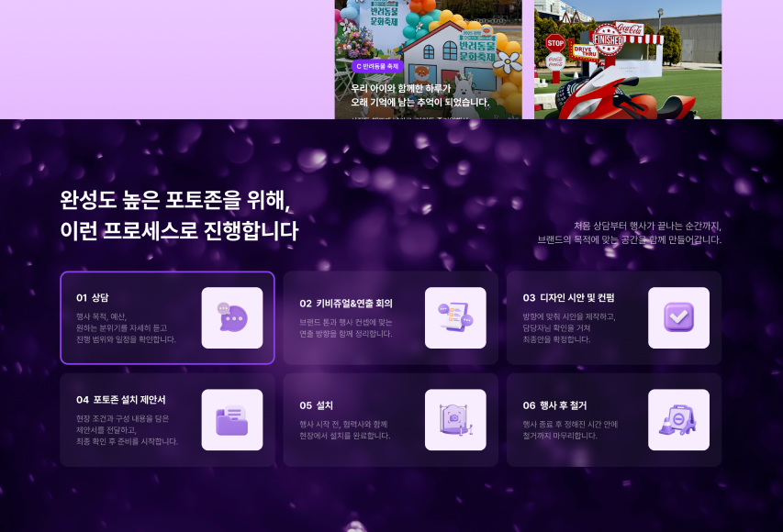Click the text '브랜드의 목적에 맞는 공간을 함께 만들어갑니다.'
This screenshot has width=783, height=532.
pos(629,240)
